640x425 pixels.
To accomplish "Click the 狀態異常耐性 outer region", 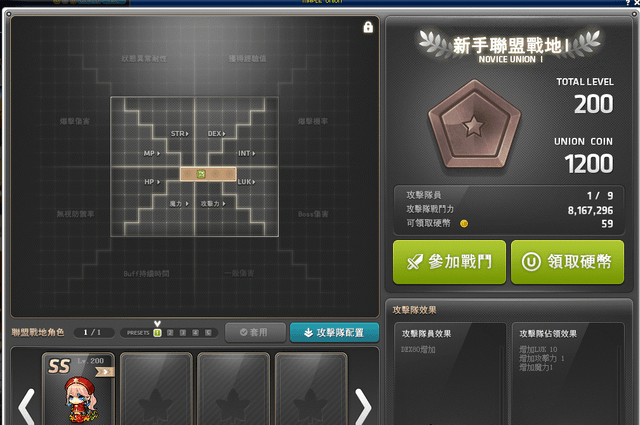I will point(144,59).
